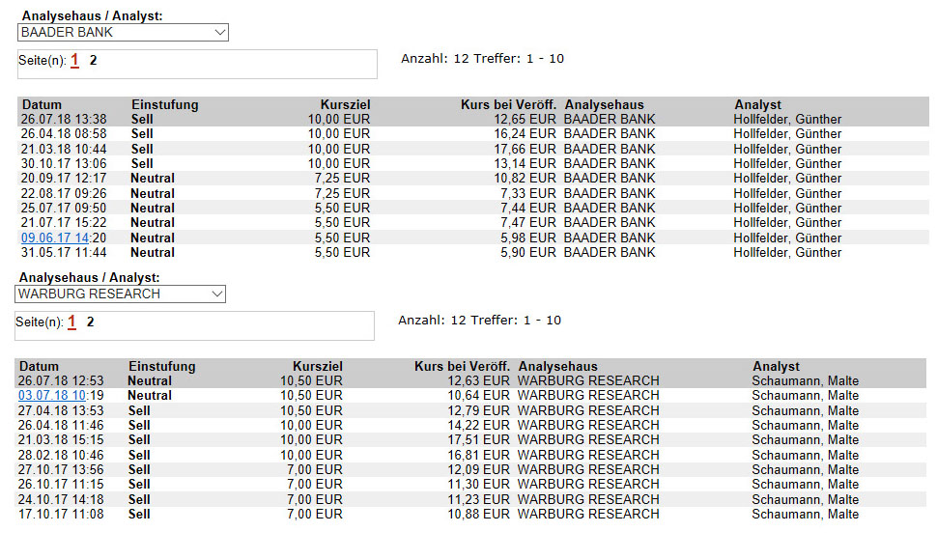Click price 5,98 EUR
This screenshot has width=937, height=560.
coord(528,238)
